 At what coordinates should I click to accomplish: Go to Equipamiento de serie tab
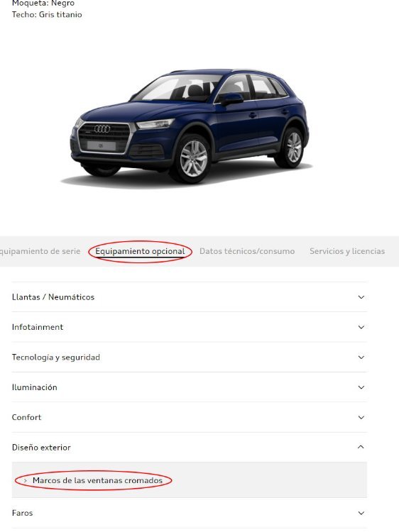coord(40,251)
